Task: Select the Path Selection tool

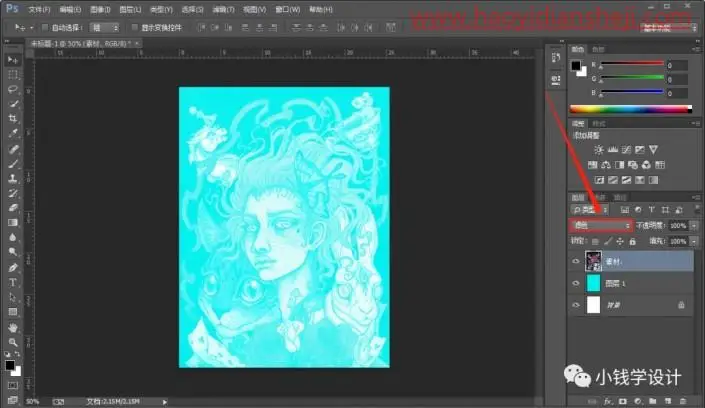Action: [13, 297]
